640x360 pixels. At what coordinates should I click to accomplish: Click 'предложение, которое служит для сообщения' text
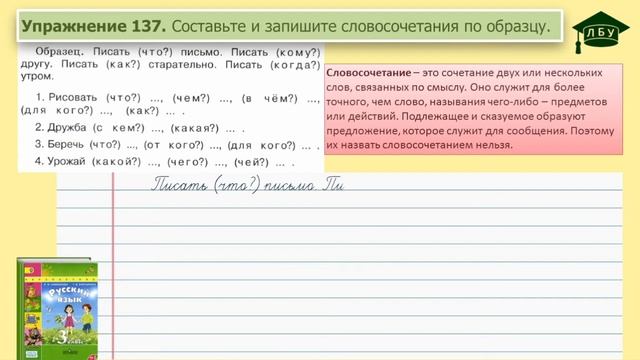(x=447, y=131)
